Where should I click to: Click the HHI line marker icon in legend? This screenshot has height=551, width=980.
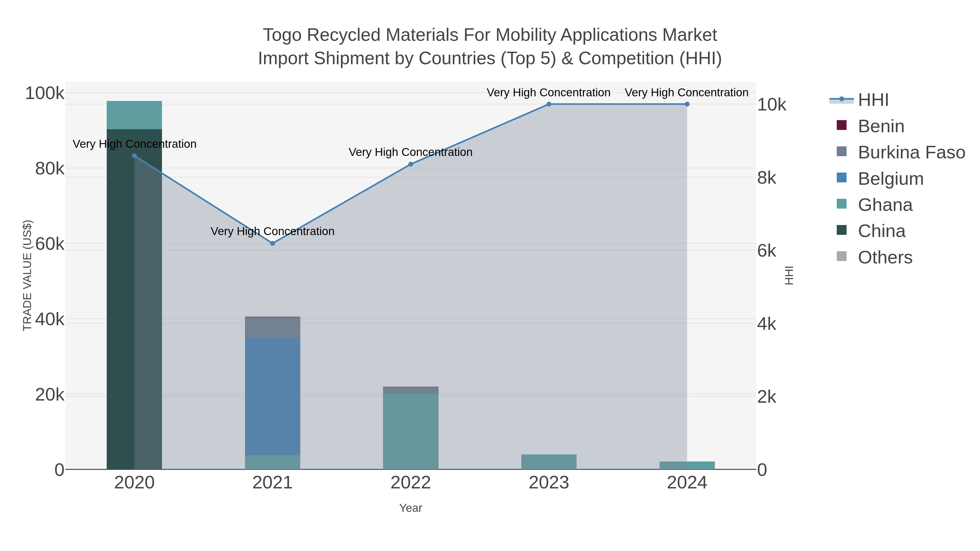tap(841, 99)
